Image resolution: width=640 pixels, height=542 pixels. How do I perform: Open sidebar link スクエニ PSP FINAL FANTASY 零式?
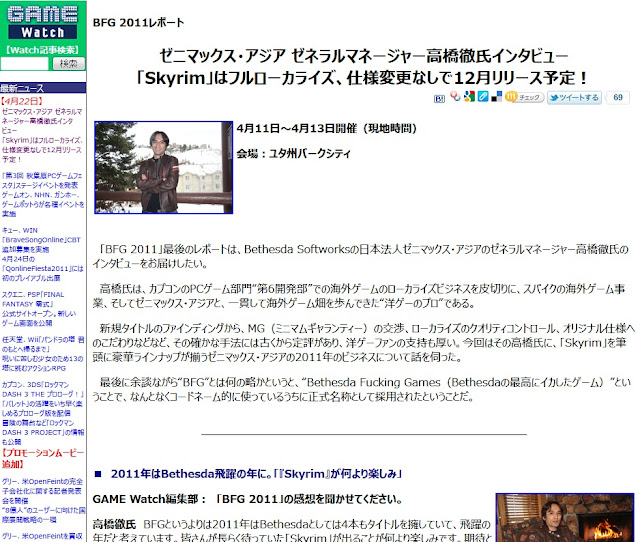(39, 309)
